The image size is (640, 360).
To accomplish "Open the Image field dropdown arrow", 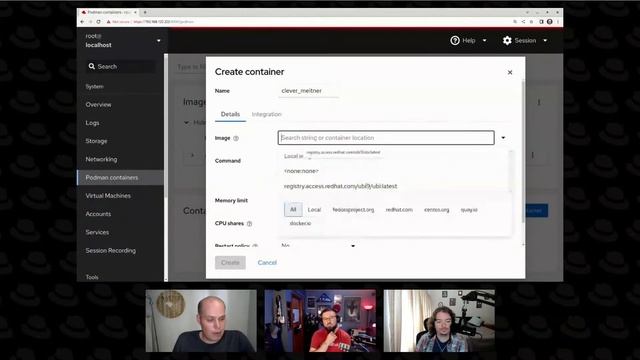I will click(x=503, y=138).
